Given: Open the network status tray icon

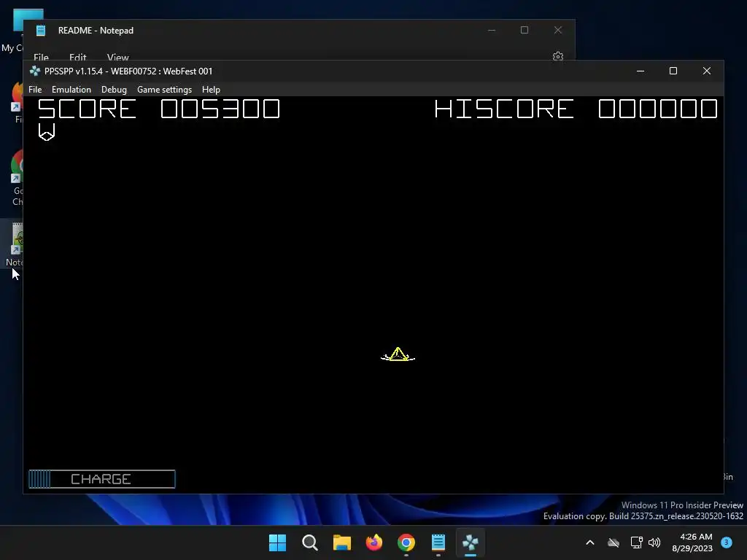Looking at the screenshot, I should click(x=636, y=542).
